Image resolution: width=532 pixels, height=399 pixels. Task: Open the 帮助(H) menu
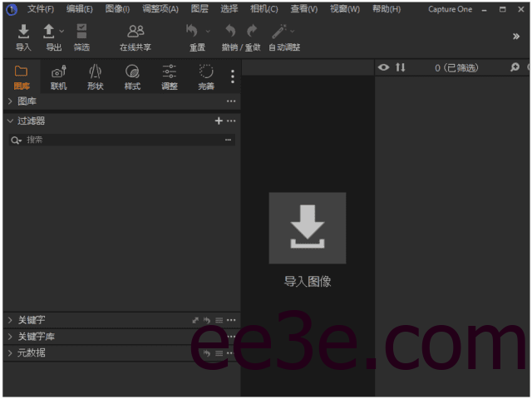387,9
